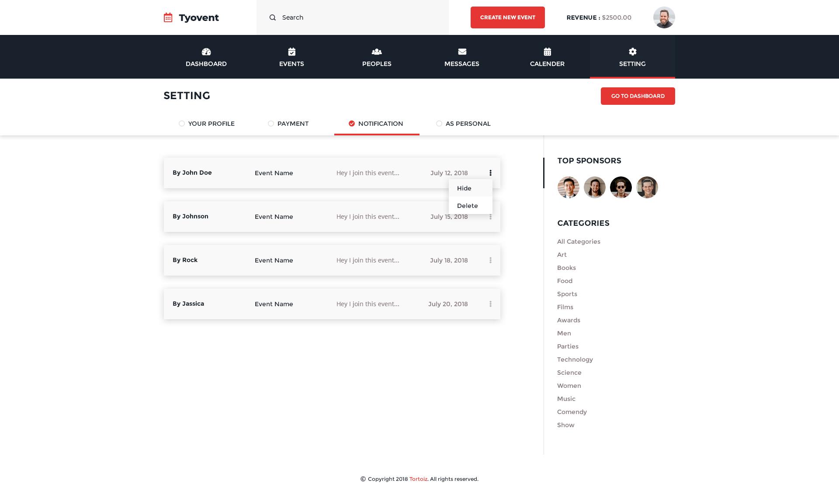Open three-dot menu for Rock notification

(490, 260)
